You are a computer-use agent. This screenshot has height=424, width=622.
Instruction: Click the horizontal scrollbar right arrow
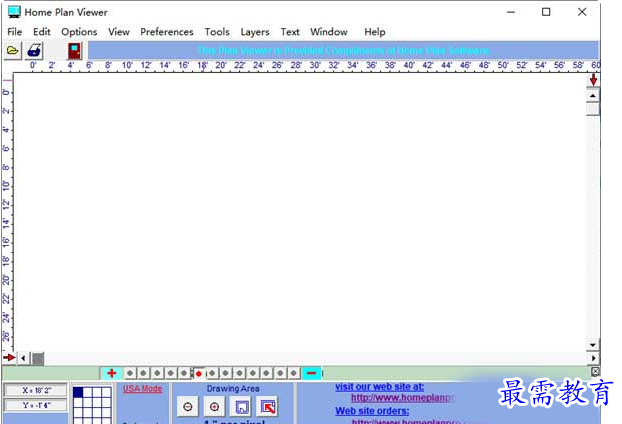pyautogui.click(x=593, y=358)
